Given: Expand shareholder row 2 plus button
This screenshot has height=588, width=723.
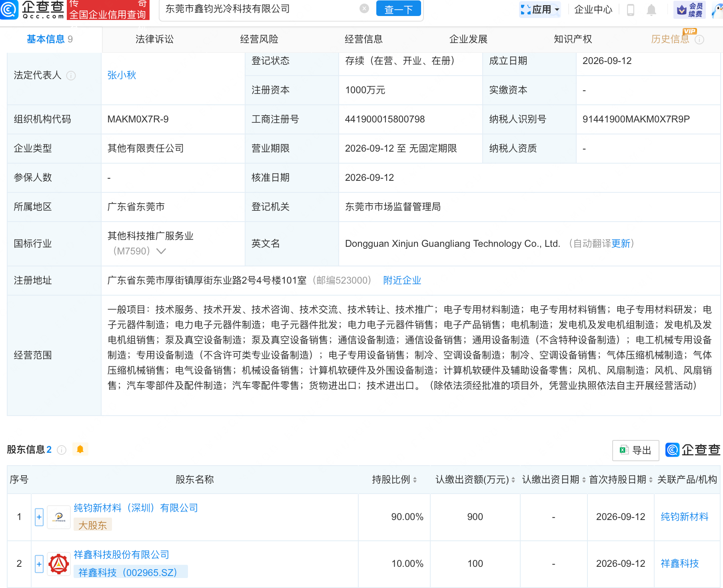Looking at the screenshot, I should (x=39, y=564).
